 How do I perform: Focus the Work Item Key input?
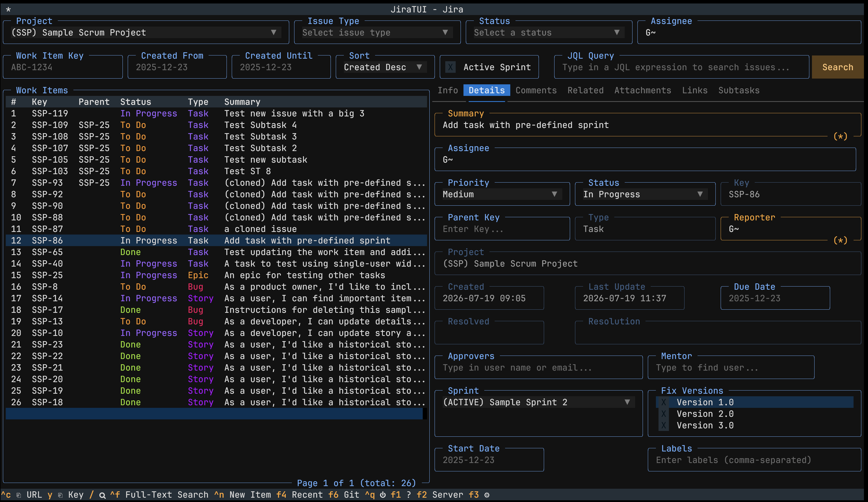pos(63,67)
